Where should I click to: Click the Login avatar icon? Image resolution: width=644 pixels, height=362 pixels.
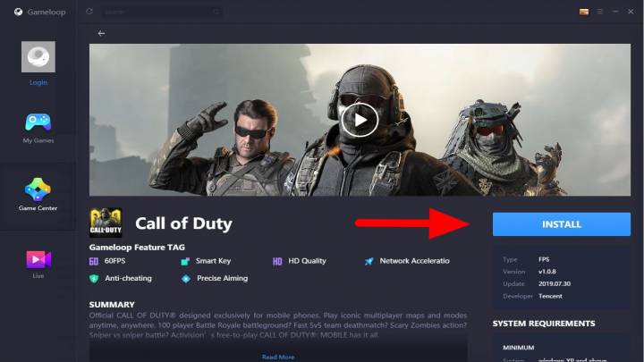click(38, 57)
